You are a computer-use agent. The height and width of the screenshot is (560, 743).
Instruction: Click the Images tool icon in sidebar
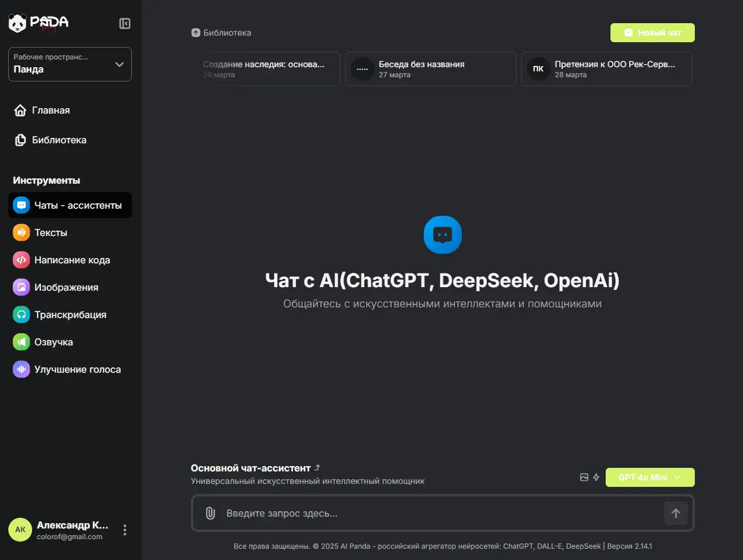(21, 287)
